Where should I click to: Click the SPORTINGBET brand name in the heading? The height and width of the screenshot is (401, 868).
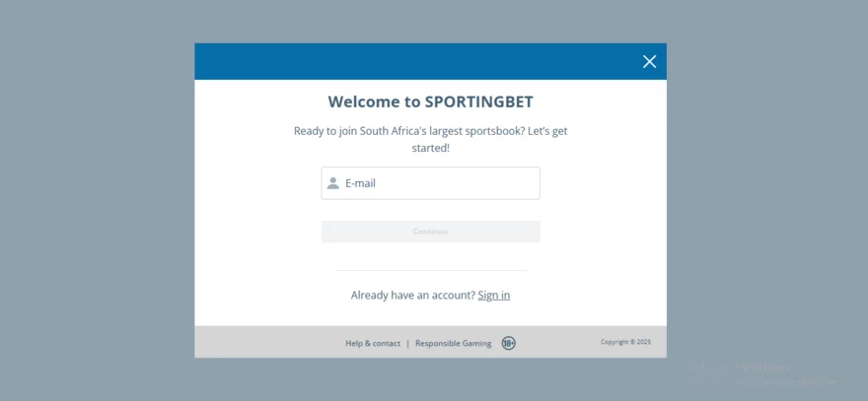coord(478,101)
